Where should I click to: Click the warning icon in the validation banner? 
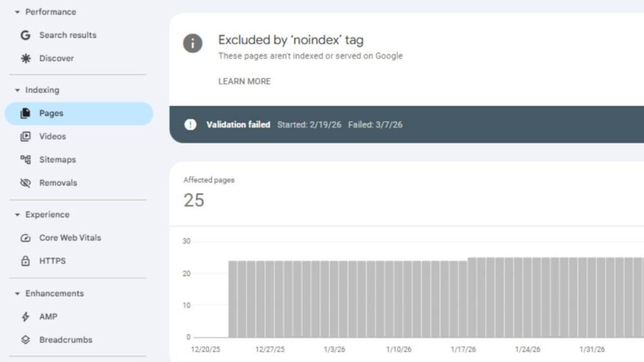(x=190, y=124)
